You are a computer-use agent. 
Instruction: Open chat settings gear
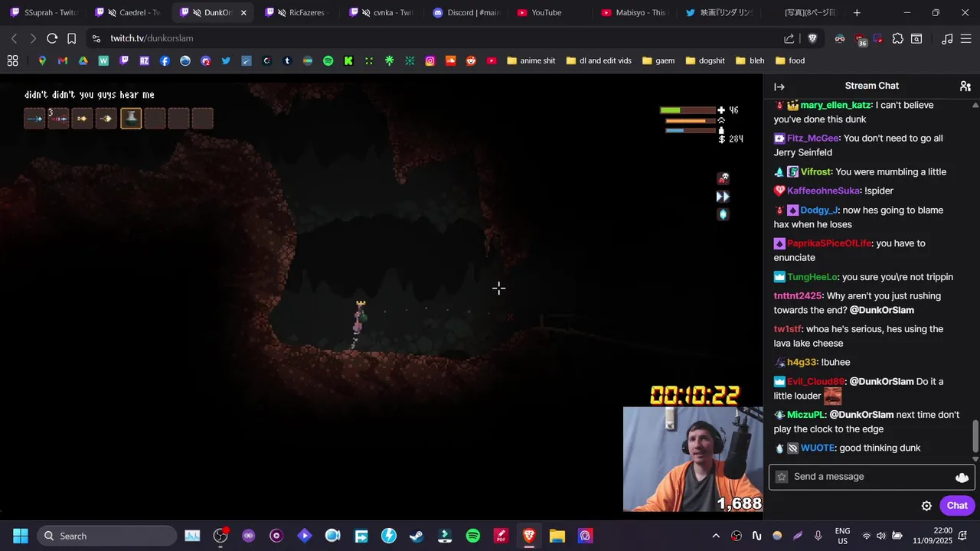click(x=926, y=506)
